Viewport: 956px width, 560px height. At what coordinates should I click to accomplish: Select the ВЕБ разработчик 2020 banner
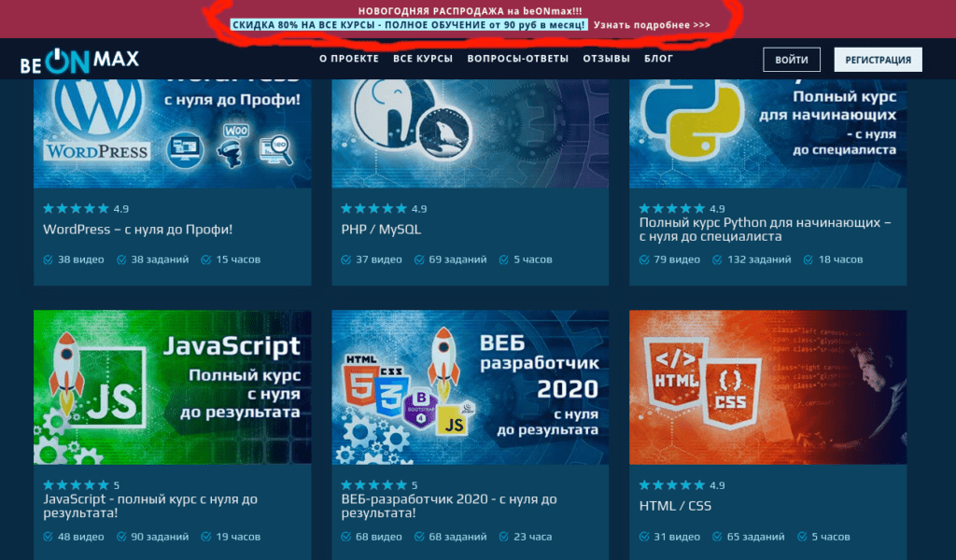(470, 387)
